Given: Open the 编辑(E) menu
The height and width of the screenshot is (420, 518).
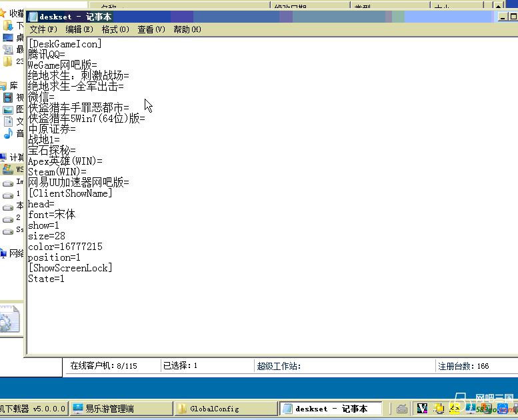Looking at the screenshot, I should pyautogui.click(x=79, y=29).
